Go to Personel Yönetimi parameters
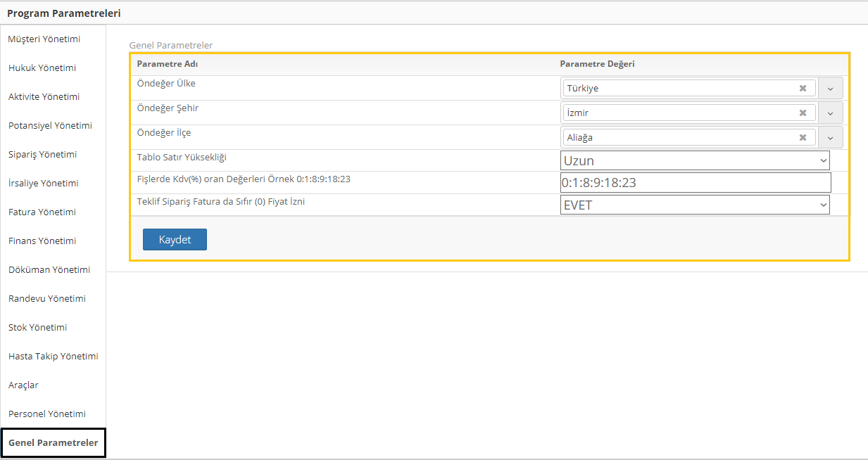Viewport: 868px width, 460px height. pyautogui.click(x=47, y=414)
